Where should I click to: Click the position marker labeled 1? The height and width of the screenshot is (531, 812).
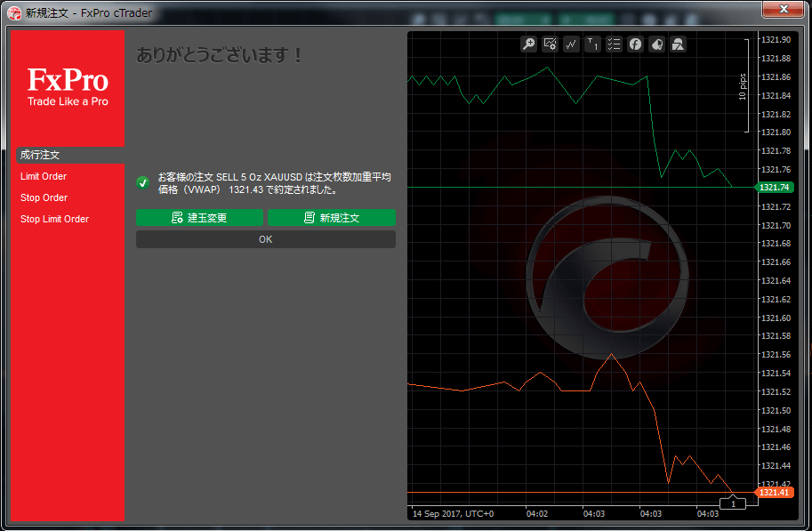733,503
